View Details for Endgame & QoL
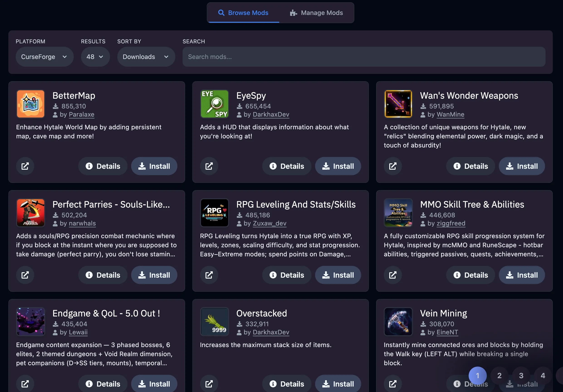The width and height of the screenshot is (563, 392). pos(103,384)
